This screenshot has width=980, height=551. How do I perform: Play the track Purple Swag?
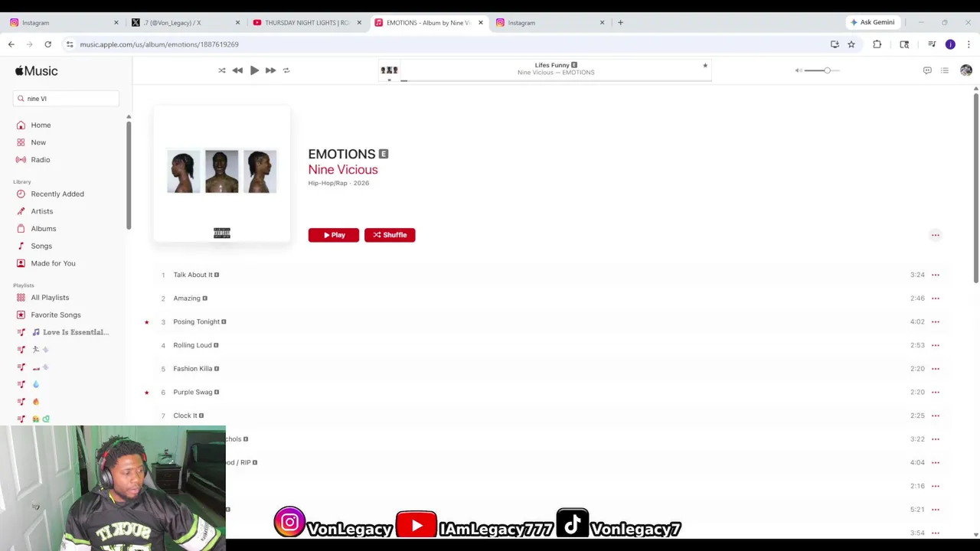point(193,393)
